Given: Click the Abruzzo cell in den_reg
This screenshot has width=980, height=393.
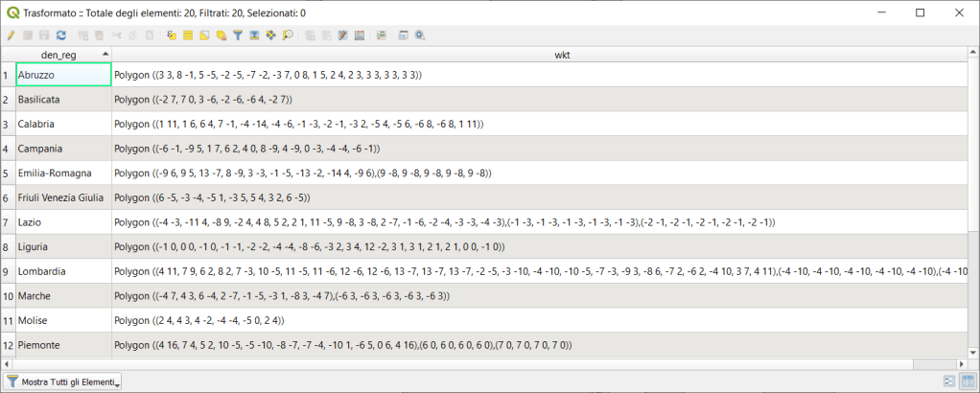Looking at the screenshot, I should (x=63, y=75).
